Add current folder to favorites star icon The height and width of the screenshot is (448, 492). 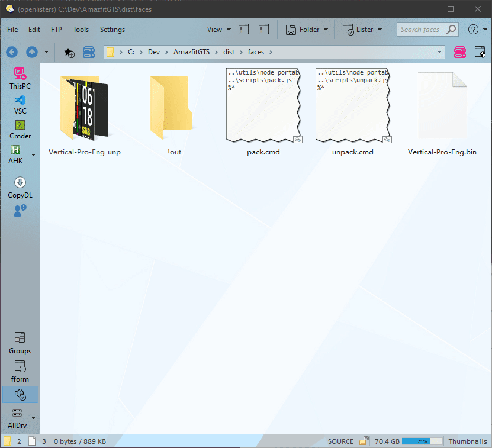click(x=69, y=53)
